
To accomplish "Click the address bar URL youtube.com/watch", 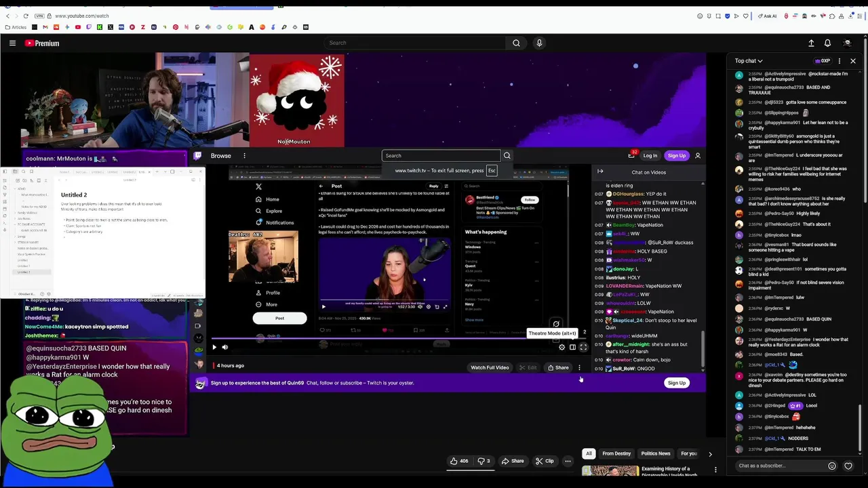I will tap(81, 16).
